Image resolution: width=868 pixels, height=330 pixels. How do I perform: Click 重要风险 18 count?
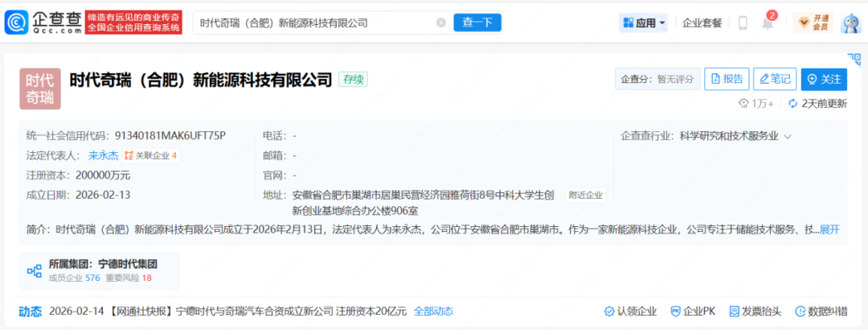129,278
